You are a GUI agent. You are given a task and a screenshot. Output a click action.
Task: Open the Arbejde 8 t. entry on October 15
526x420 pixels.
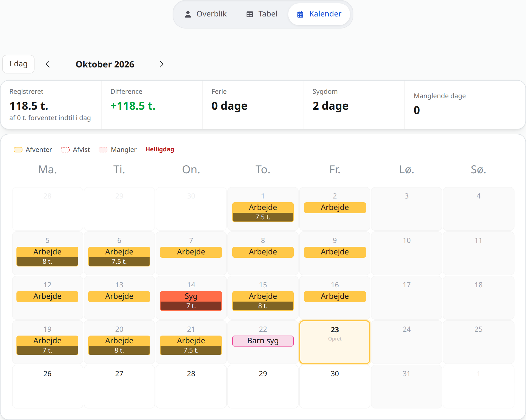[263, 301]
